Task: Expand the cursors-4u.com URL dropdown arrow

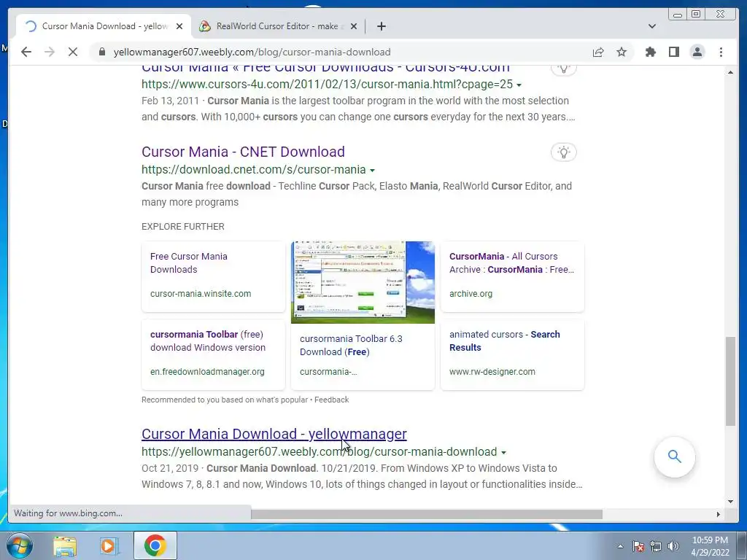Action: point(519,85)
